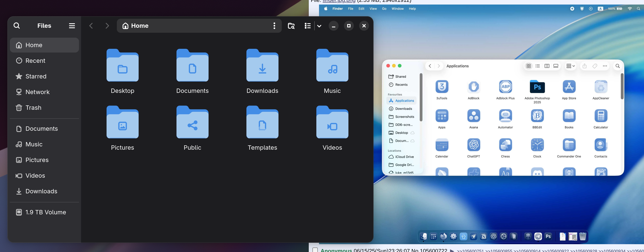644x252 pixels.
Task: Select the Pictures folder in main grid
Action: pyautogui.click(x=123, y=122)
